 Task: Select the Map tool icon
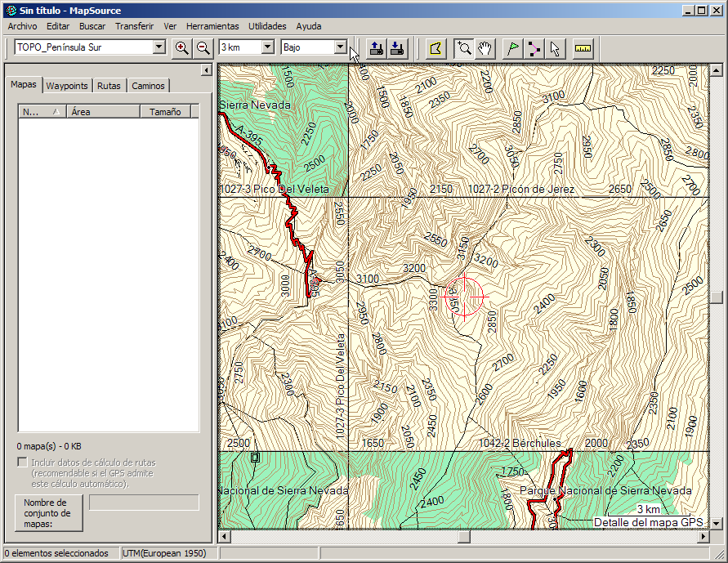click(436, 48)
